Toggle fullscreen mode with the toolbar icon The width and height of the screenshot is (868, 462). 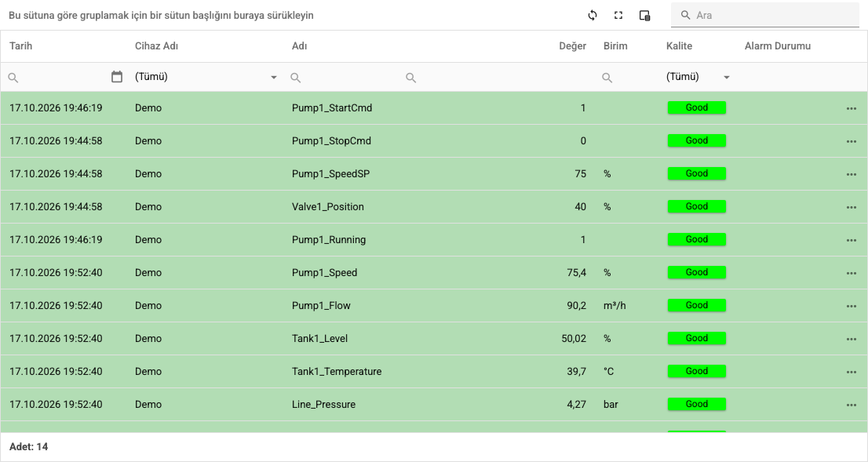point(618,16)
